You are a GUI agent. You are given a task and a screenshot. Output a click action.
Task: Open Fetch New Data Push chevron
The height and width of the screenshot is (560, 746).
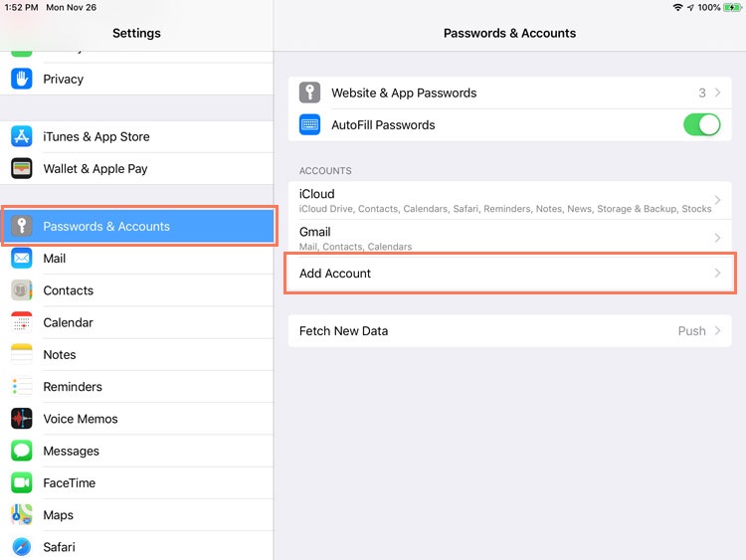point(718,331)
